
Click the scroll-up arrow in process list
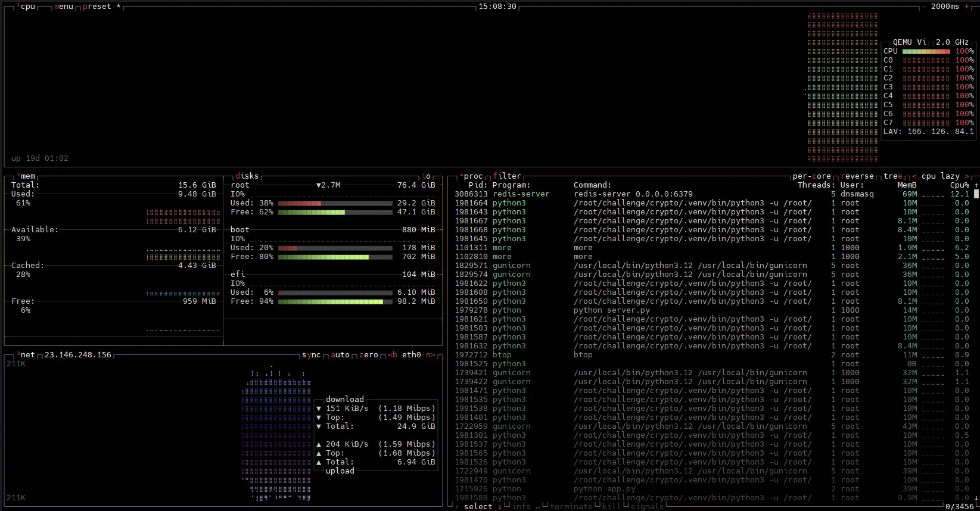pos(976,185)
